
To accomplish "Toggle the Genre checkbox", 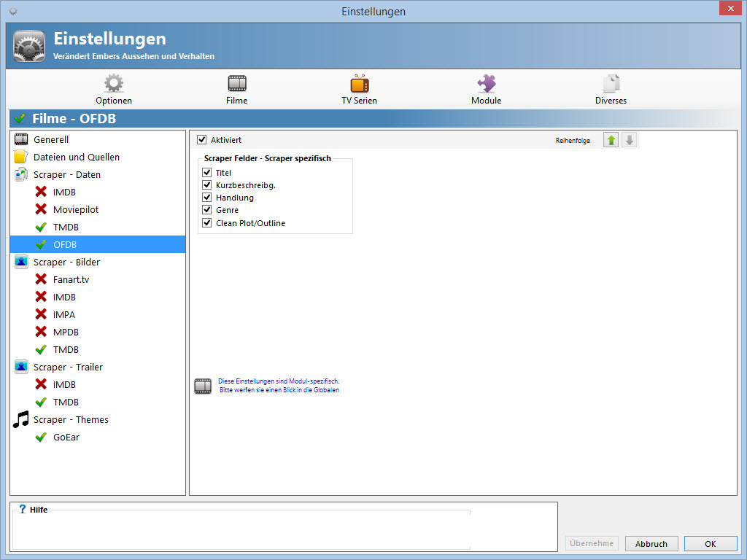I will (206, 209).
